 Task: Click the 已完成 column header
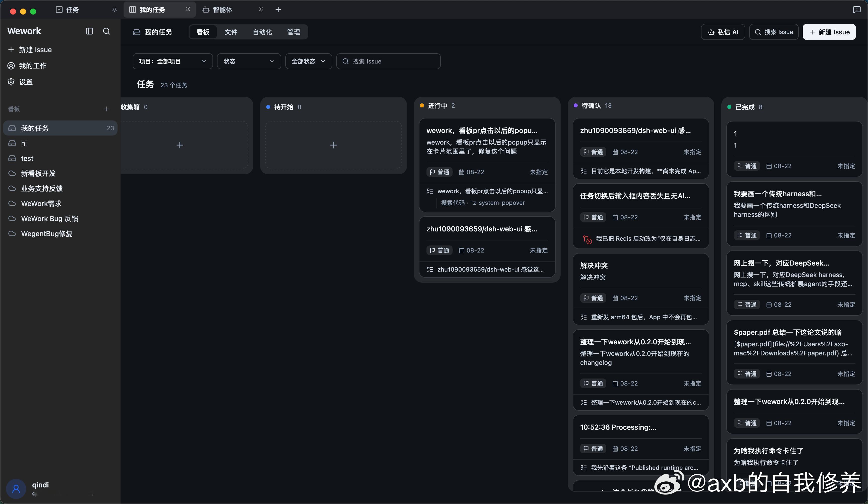[745, 107]
